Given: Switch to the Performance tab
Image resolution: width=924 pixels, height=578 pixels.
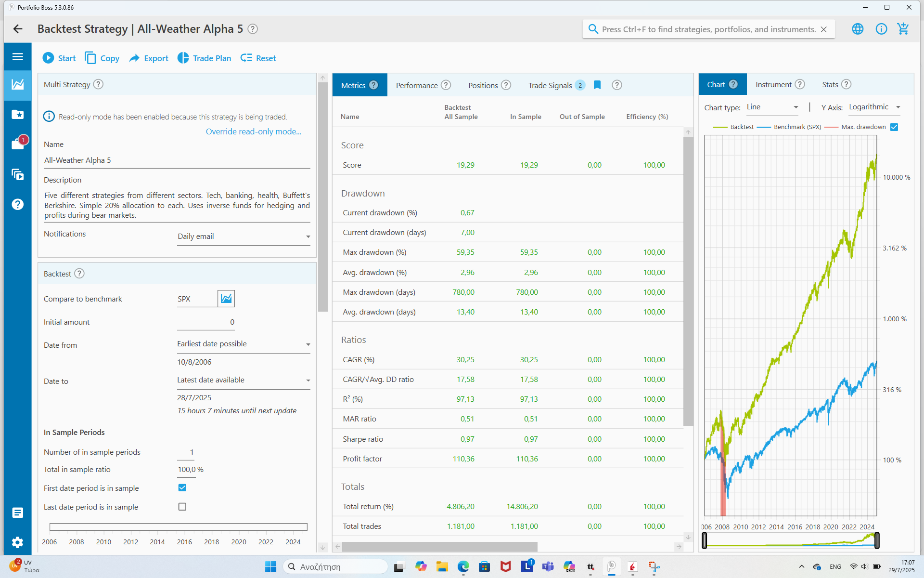Looking at the screenshot, I should click(x=417, y=85).
